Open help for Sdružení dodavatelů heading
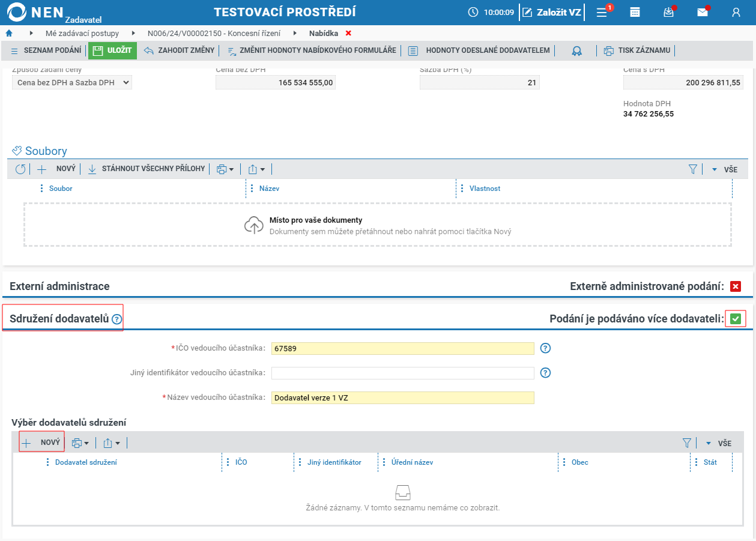 coord(116,320)
